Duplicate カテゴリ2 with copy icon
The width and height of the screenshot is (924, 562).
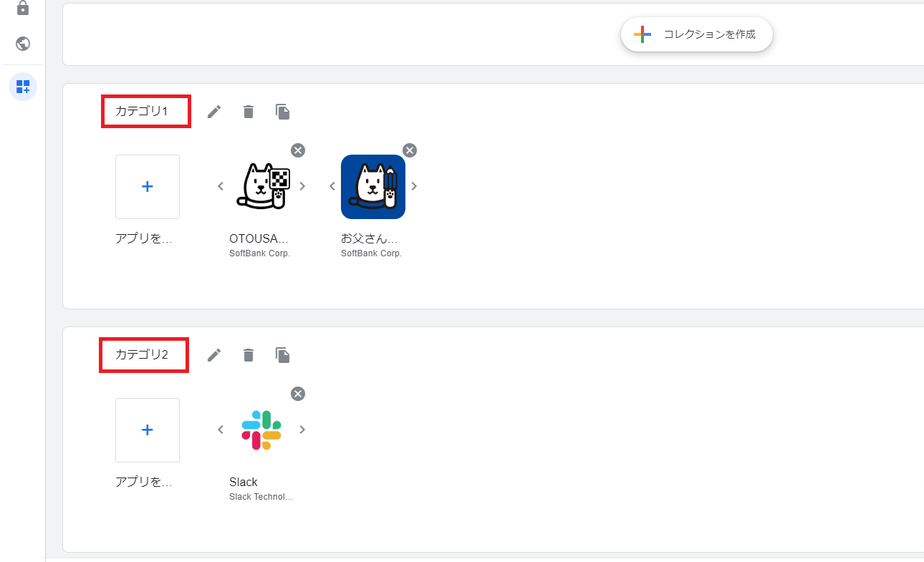click(283, 355)
